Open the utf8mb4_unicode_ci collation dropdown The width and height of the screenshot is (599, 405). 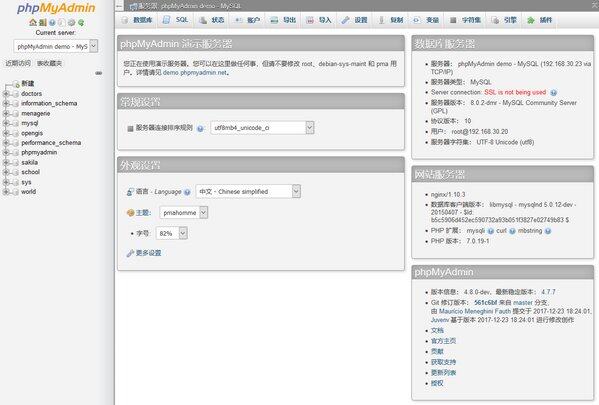point(262,128)
